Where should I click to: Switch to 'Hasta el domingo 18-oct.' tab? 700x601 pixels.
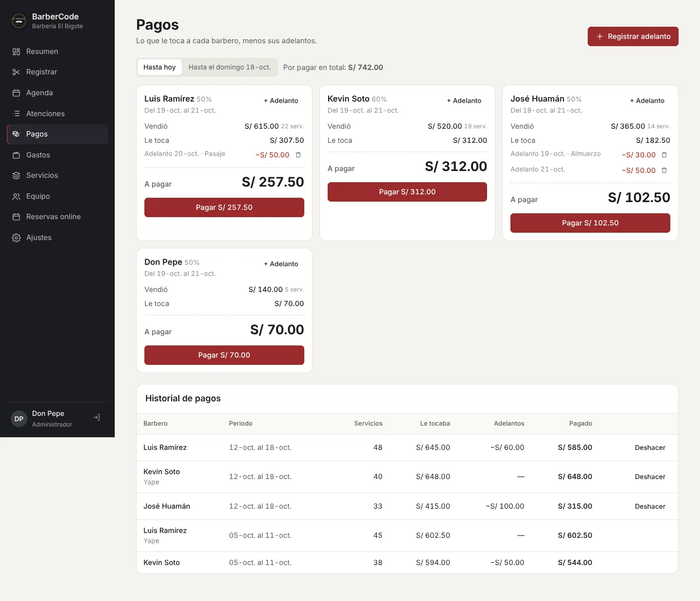229,68
